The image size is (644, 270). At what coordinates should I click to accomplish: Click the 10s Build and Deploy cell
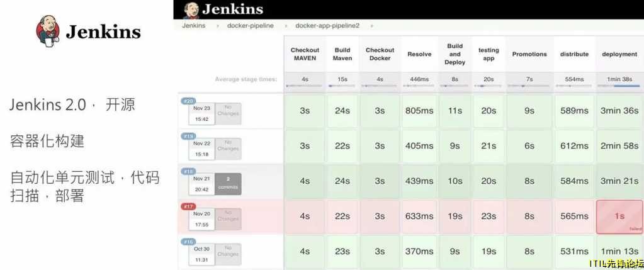455,181
